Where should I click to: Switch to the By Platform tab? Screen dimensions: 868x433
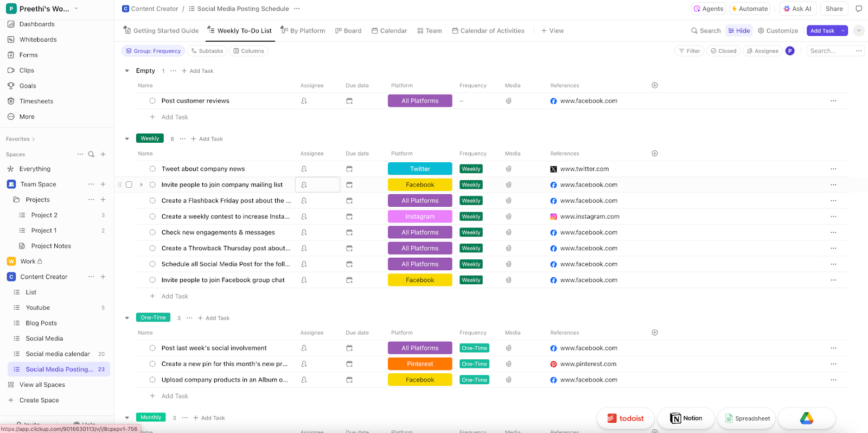303,31
